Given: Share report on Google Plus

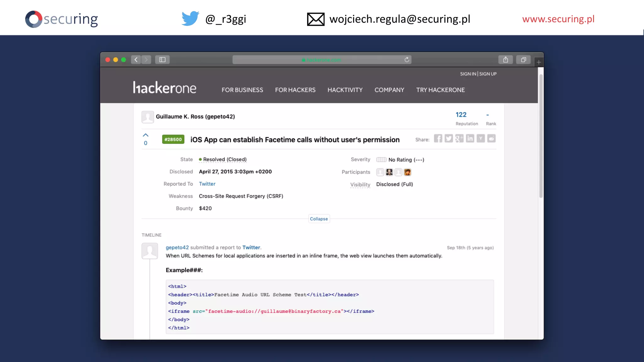Looking at the screenshot, I should point(459,139).
